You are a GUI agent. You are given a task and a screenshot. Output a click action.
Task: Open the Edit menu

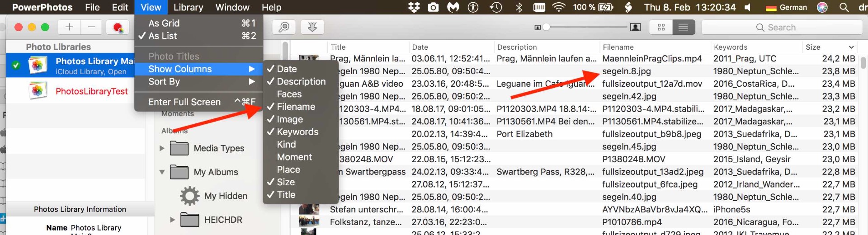pyautogui.click(x=120, y=7)
